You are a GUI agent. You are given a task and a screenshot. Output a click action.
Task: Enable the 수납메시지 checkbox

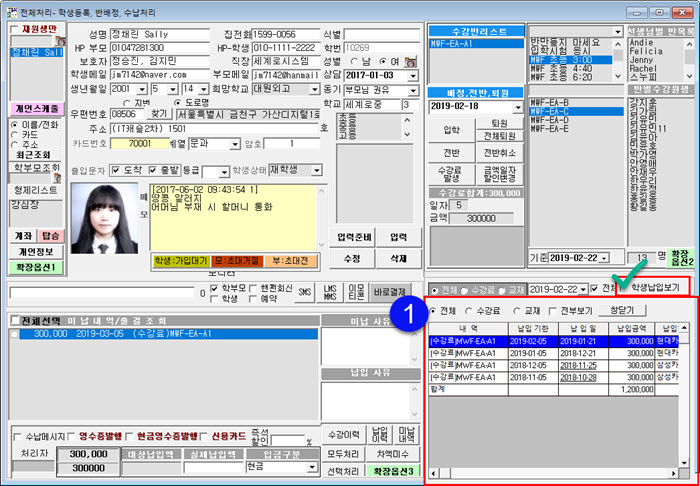(18, 436)
